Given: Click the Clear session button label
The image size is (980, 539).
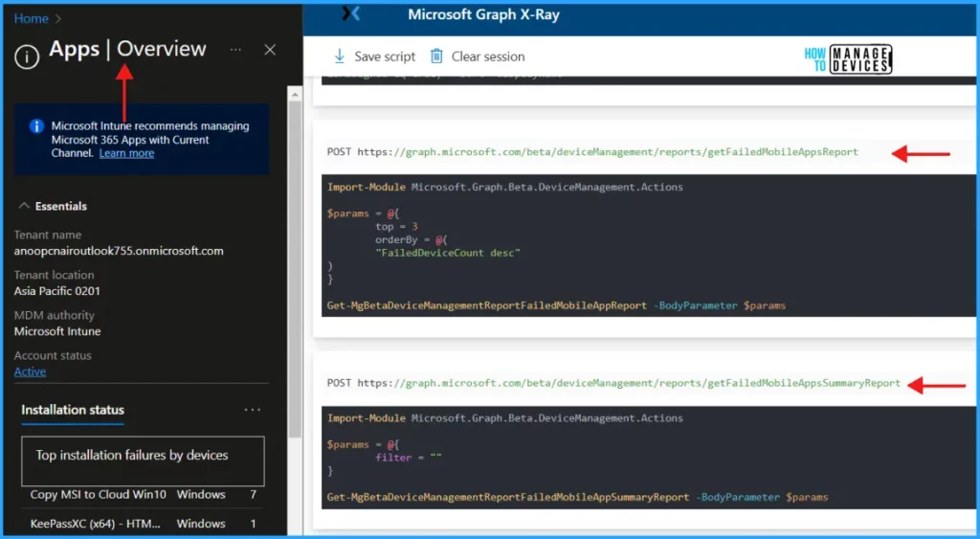Looking at the screenshot, I should coord(488,56).
